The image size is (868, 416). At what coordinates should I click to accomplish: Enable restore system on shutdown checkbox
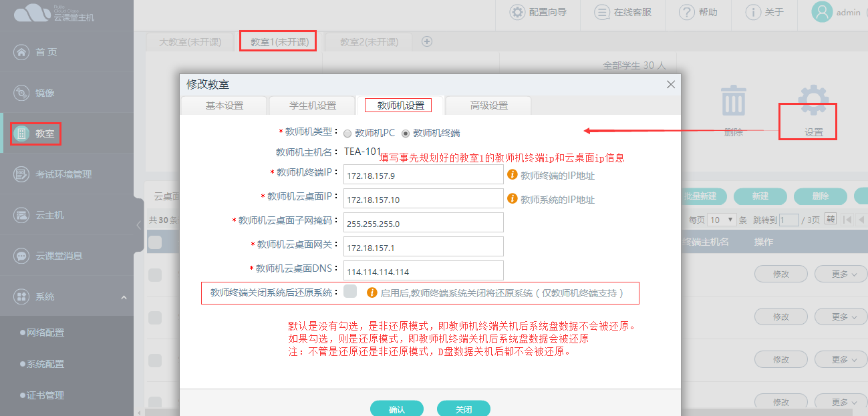[350, 292]
